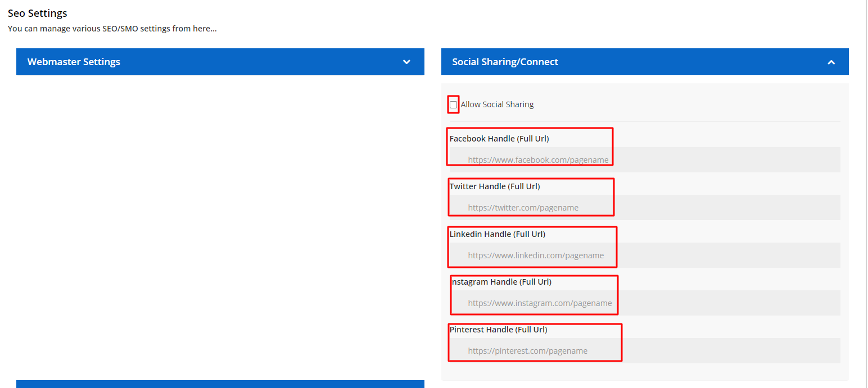Click the Twitter Handle (Full Url) label
Image resolution: width=868 pixels, height=388 pixels.
494,186
